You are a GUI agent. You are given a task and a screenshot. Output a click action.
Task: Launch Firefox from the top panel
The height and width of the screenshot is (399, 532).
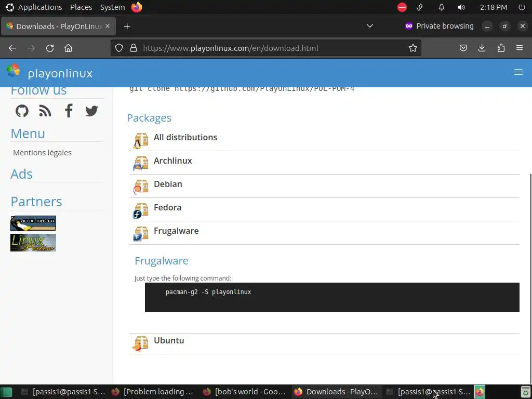coord(137,7)
